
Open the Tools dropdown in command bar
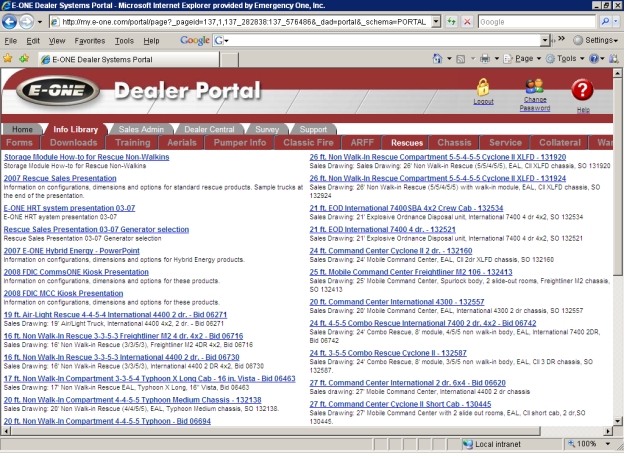(565, 59)
